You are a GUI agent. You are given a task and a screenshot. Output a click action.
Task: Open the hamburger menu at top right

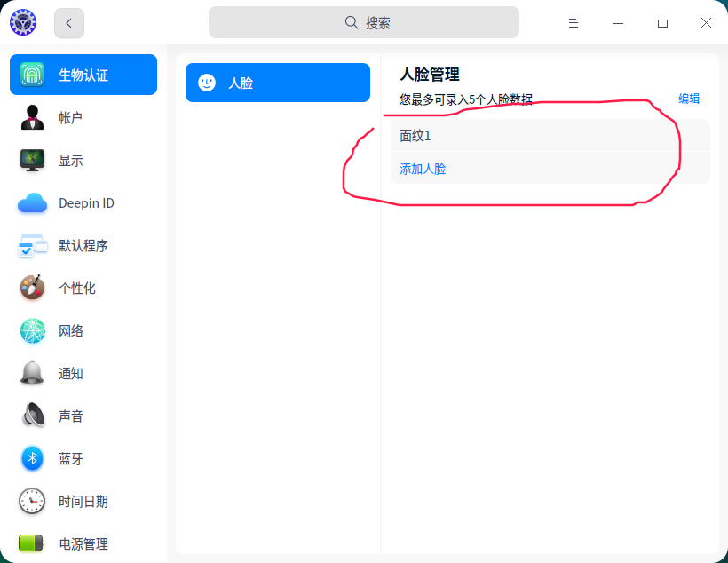(x=574, y=23)
